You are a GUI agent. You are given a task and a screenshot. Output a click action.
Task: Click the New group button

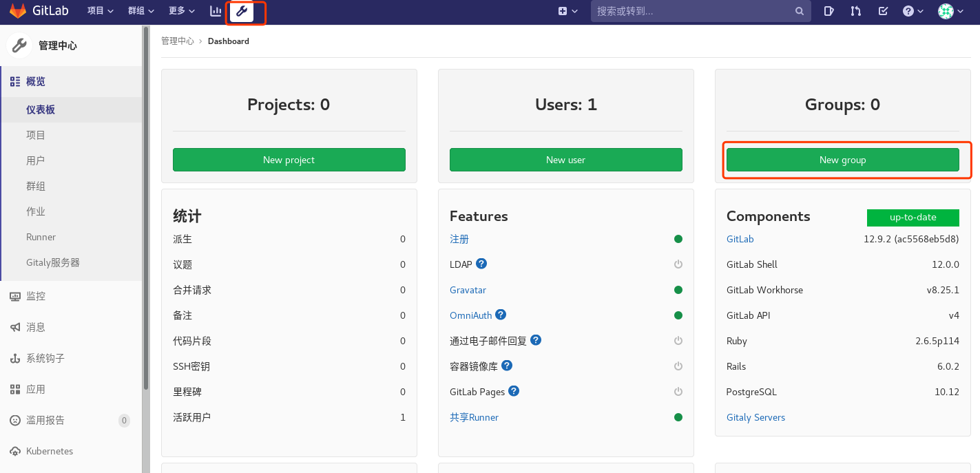(x=842, y=160)
